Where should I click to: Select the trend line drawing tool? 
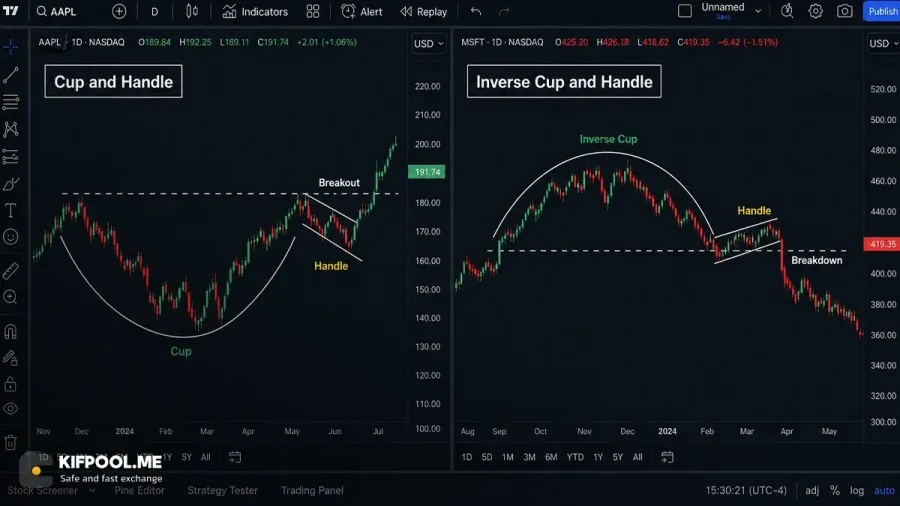click(11, 75)
